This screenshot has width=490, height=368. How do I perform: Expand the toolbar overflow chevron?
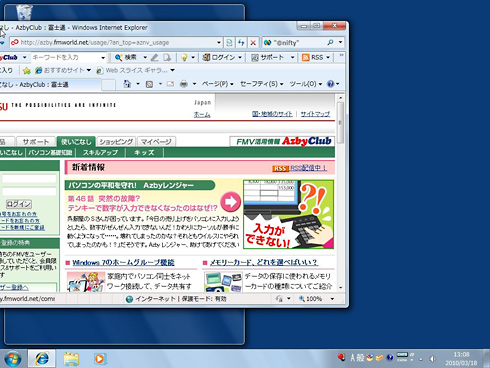click(x=341, y=56)
